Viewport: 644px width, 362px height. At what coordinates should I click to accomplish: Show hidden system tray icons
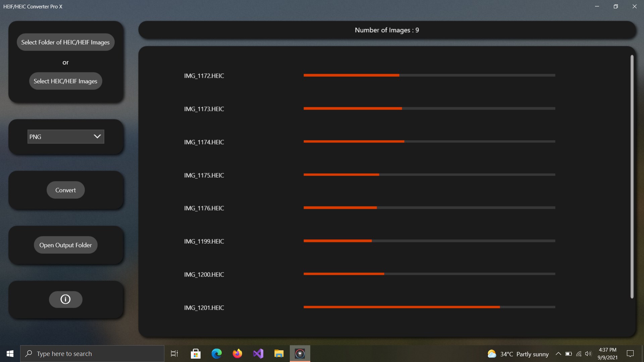pos(558,354)
